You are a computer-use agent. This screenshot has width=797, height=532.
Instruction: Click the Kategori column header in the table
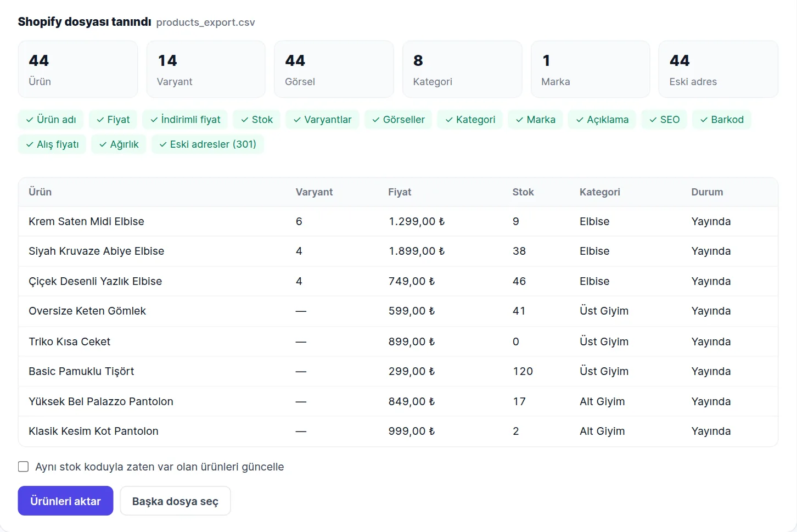[x=600, y=192]
